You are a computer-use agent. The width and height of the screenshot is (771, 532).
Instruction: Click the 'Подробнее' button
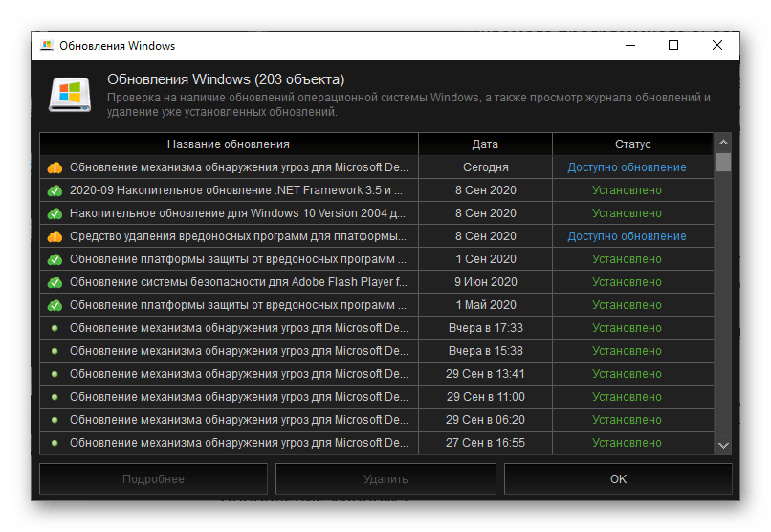coord(153,479)
